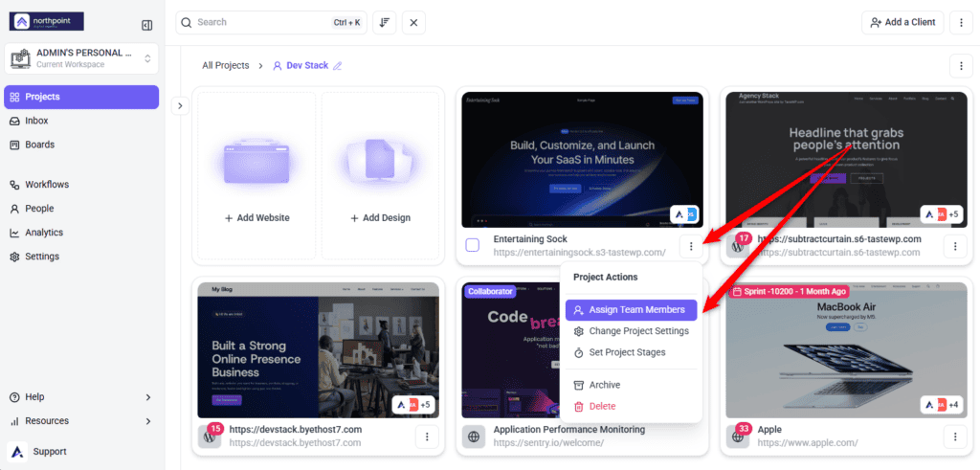Go to All Projects breadcrumb
Image resolution: width=980 pixels, height=470 pixels.
226,65
